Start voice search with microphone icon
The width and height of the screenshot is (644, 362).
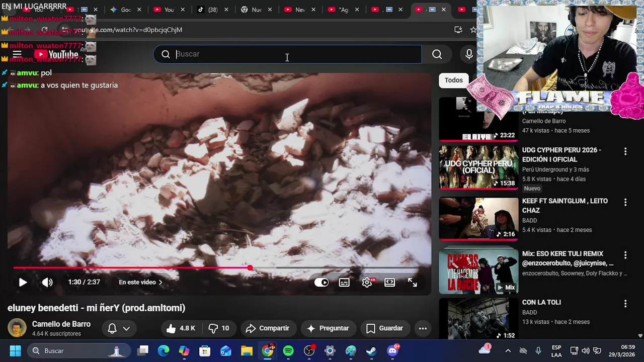coord(469,54)
